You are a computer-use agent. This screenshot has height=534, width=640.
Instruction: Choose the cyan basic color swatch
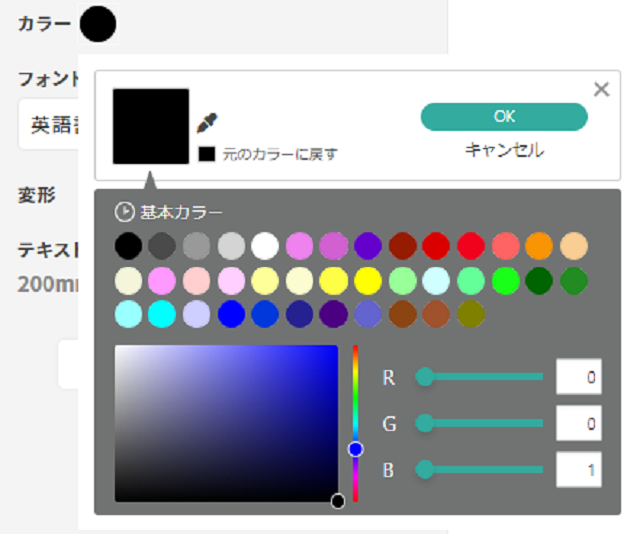tap(162, 314)
